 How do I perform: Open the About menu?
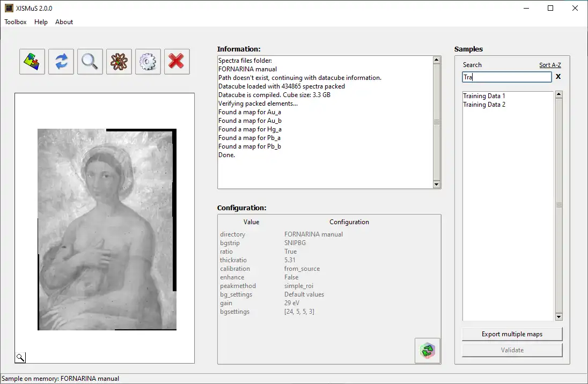[x=64, y=22]
